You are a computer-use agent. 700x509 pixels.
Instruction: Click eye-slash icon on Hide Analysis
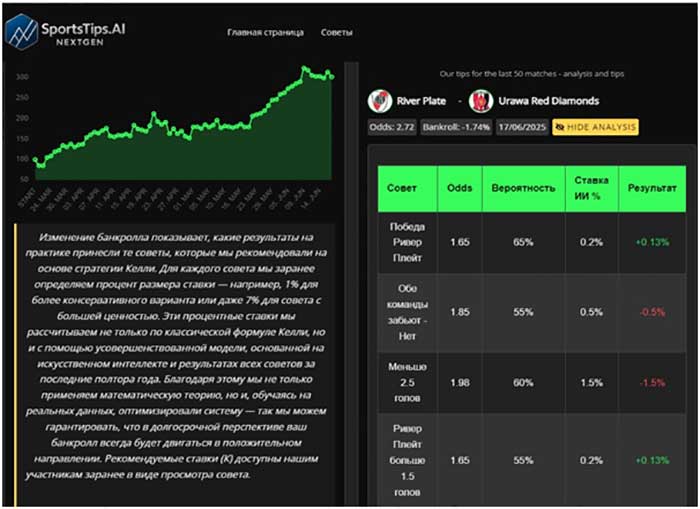coord(560,128)
